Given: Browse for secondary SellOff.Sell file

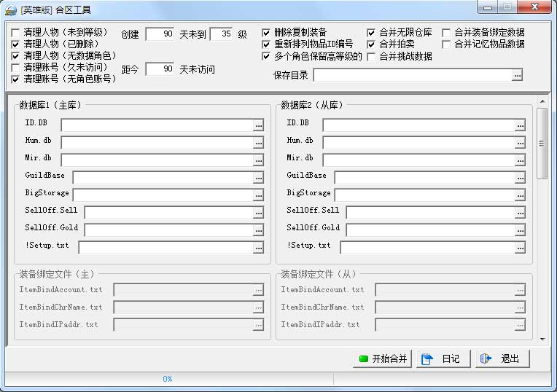Looking at the screenshot, I should (x=520, y=213).
